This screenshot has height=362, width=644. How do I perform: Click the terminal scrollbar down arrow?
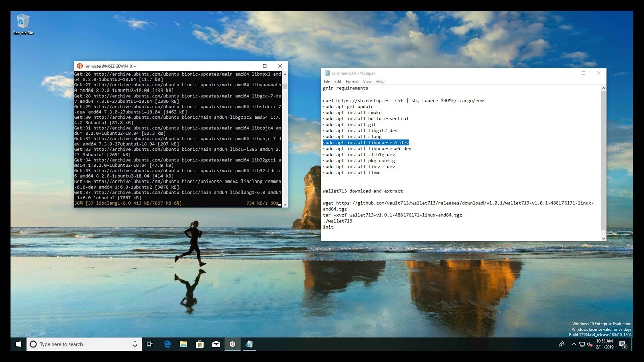pos(285,205)
